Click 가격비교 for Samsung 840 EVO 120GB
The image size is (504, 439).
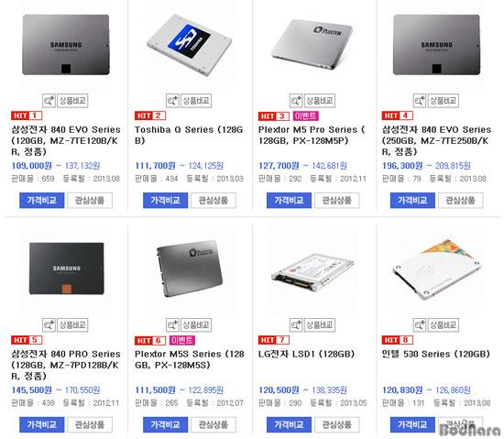tap(42, 201)
